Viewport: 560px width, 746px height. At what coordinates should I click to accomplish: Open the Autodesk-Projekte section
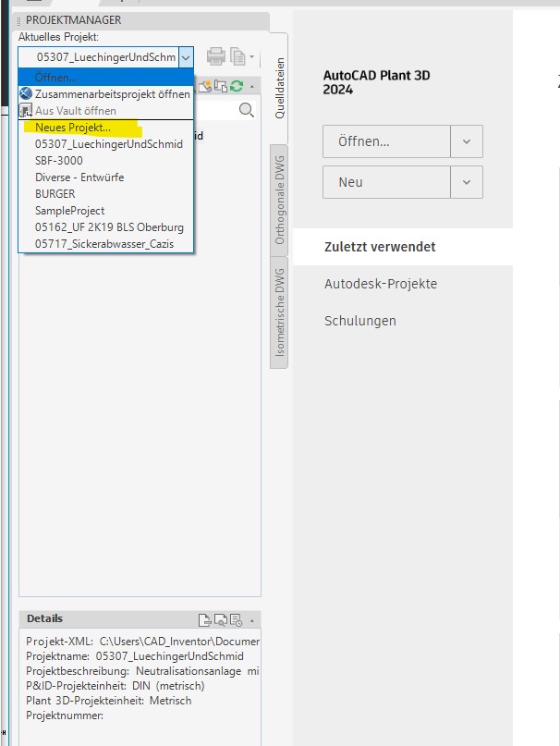tap(381, 284)
